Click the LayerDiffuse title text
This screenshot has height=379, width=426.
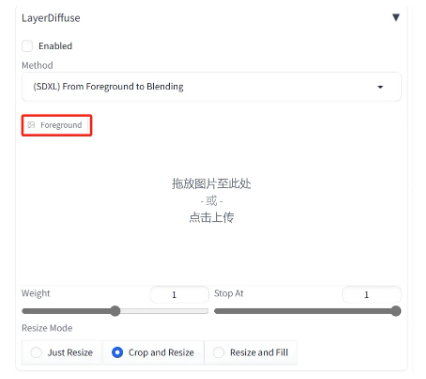(51, 18)
